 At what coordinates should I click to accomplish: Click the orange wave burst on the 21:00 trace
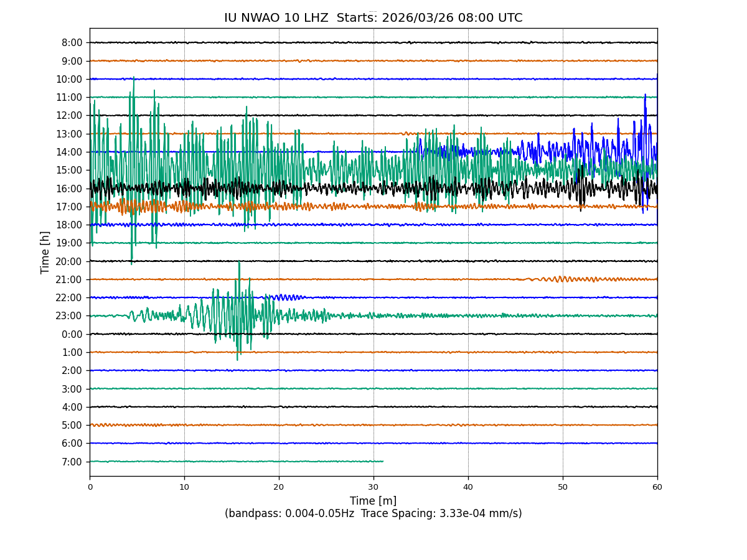563,279
